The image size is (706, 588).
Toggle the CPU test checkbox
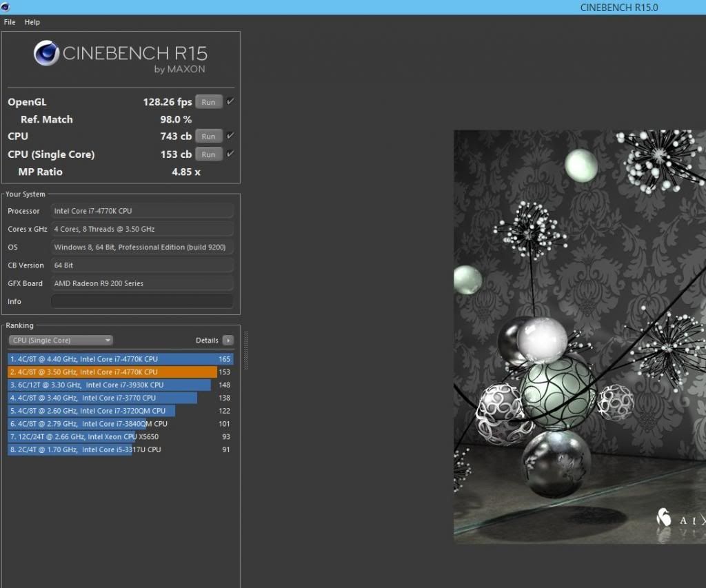point(230,136)
